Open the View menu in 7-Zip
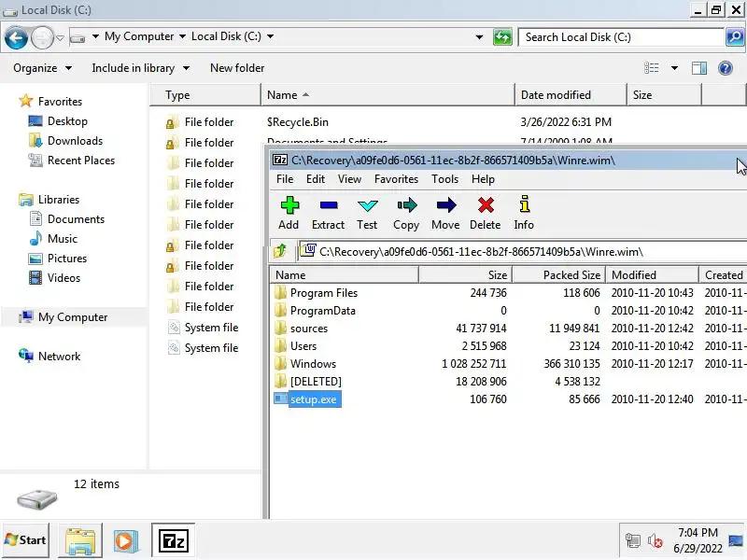Image resolution: width=747 pixels, height=560 pixels. tap(349, 179)
